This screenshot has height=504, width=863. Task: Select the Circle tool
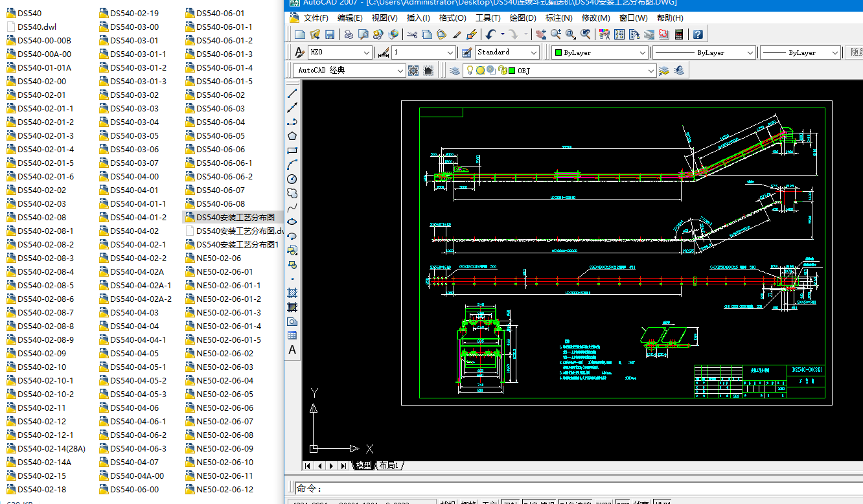click(292, 179)
